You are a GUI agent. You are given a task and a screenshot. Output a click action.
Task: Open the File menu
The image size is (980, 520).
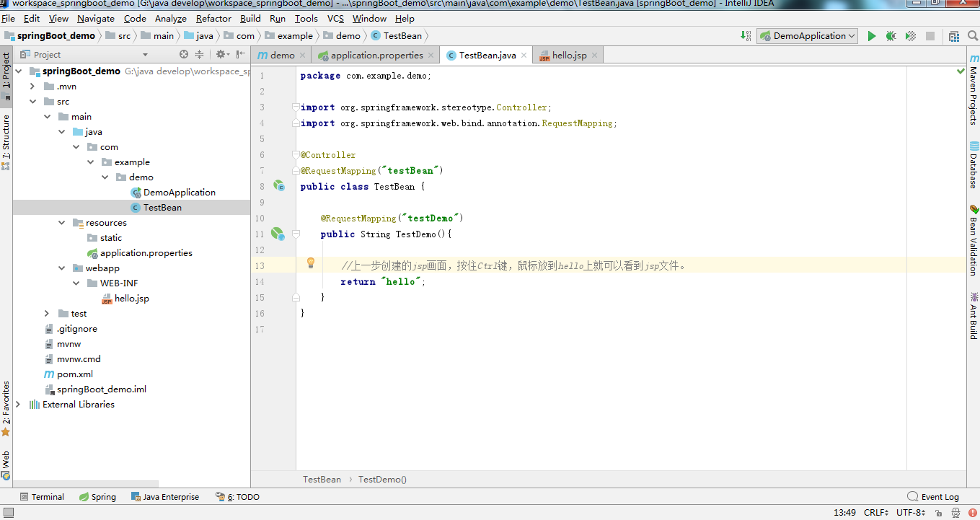[8, 19]
